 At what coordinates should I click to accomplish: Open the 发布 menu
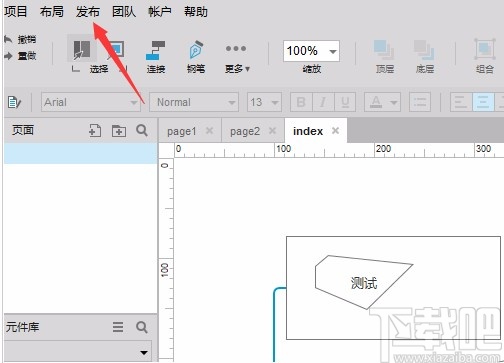tap(88, 12)
